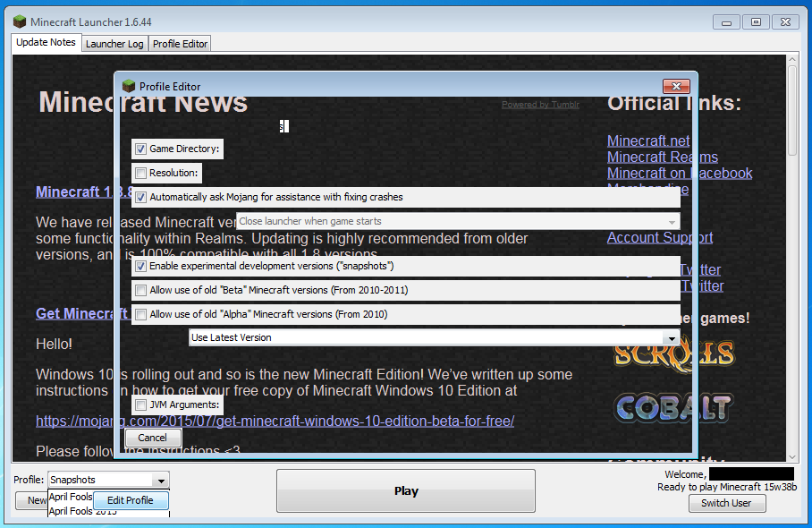
Task: Maximize the Minecraft Launcher window
Action: pyautogui.click(x=756, y=22)
